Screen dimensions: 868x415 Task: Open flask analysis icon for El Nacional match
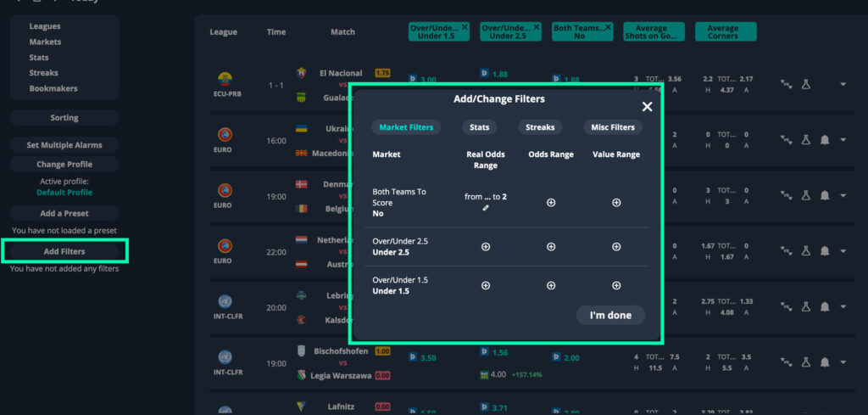tap(806, 84)
